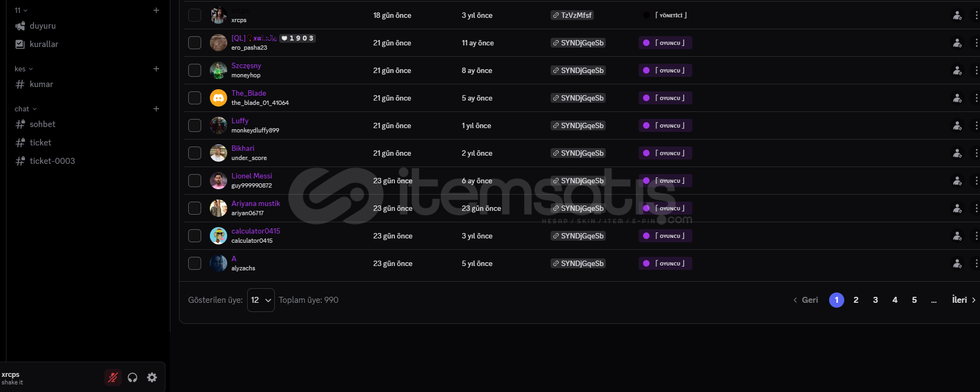Collapse the chat category

click(x=25, y=109)
